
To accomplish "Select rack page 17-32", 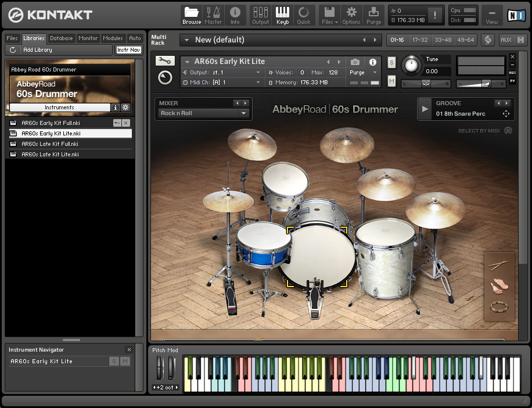I will [x=420, y=40].
